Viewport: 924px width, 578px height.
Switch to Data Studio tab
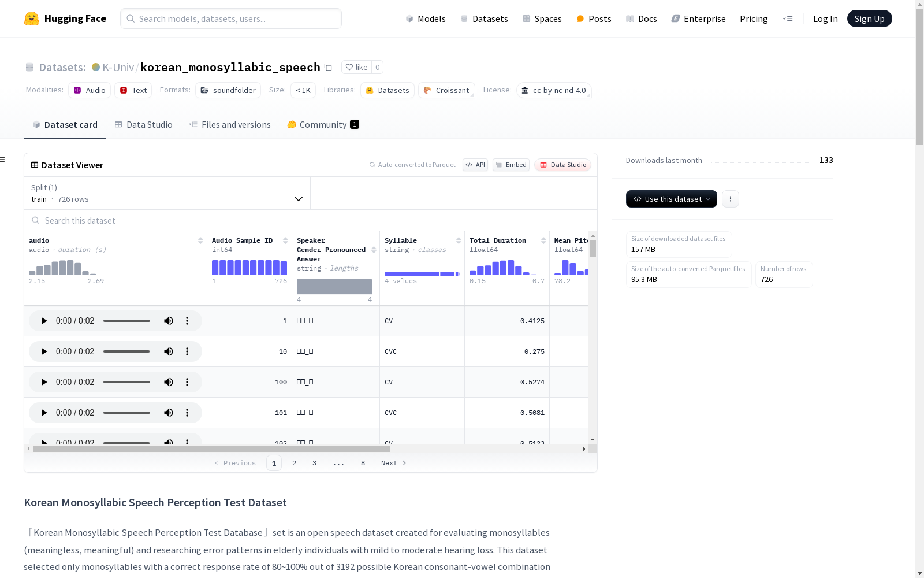[x=143, y=125]
